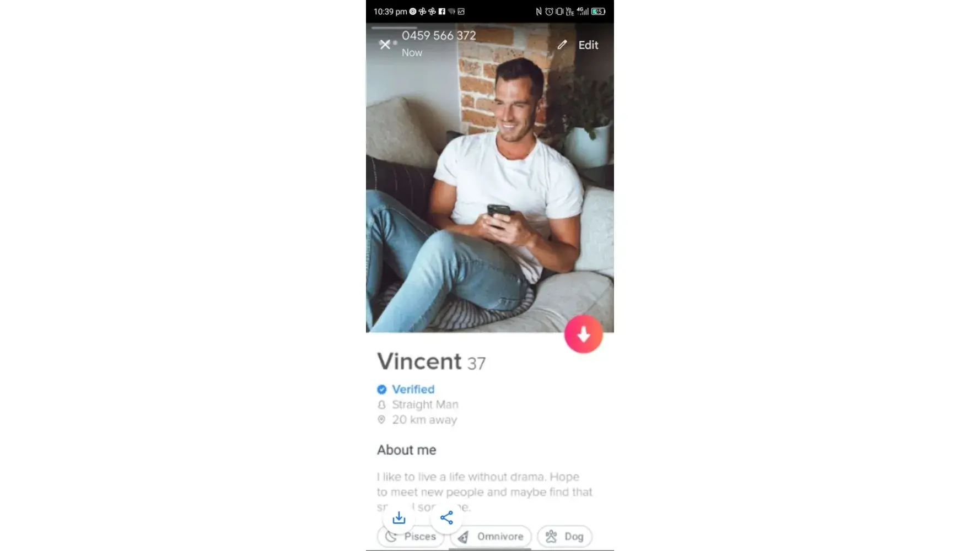Select the Dog pet chip
Image resolution: width=980 pixels, height=551 pixels.
pos(564,536)
